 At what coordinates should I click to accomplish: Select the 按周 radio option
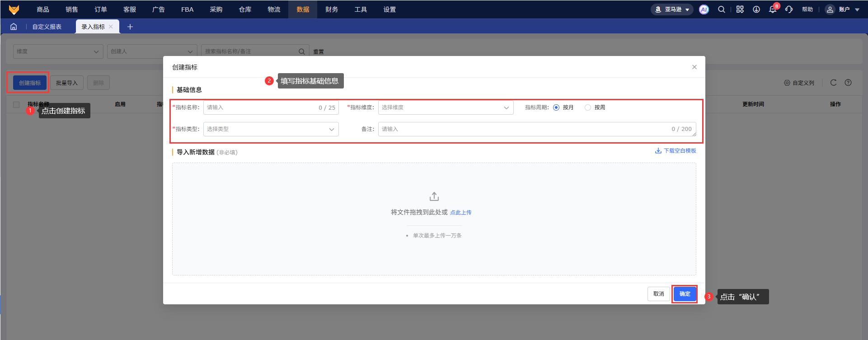(x=588, y=107)
